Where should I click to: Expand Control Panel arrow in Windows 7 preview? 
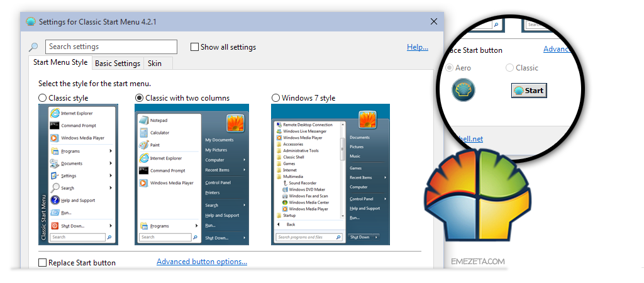[x=386, y=199]
